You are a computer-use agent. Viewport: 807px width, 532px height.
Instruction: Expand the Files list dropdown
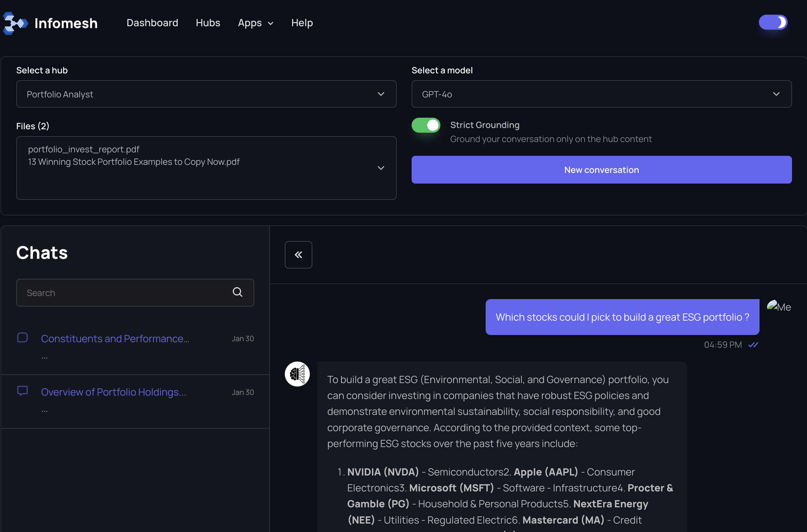[381, 168]
